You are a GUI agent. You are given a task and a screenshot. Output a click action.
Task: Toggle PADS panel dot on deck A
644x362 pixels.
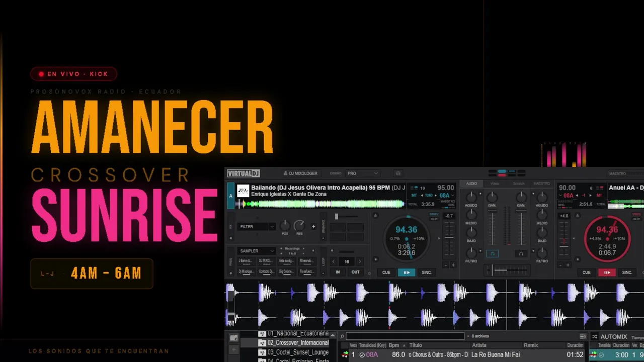click(231, 273)
